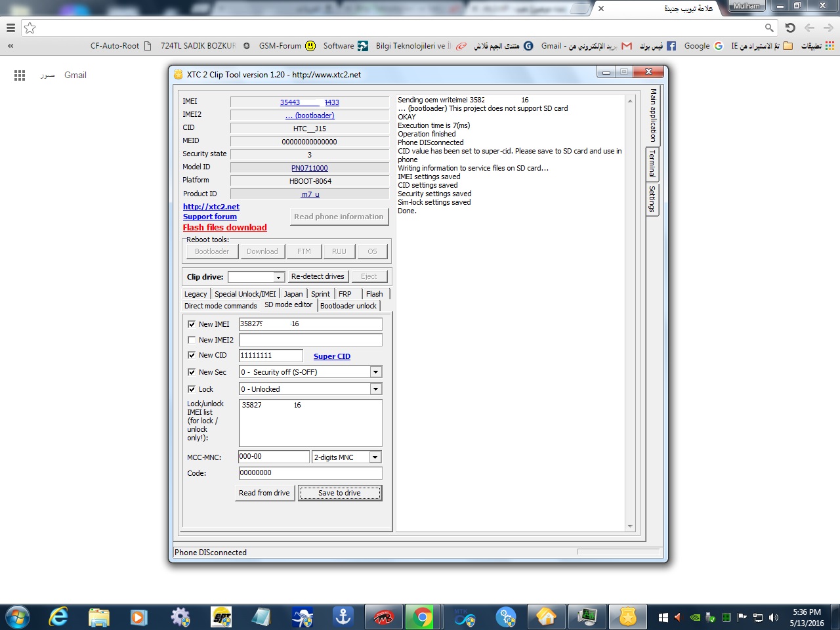
Task: Open the Google apps grid icon
Action: 20,75
